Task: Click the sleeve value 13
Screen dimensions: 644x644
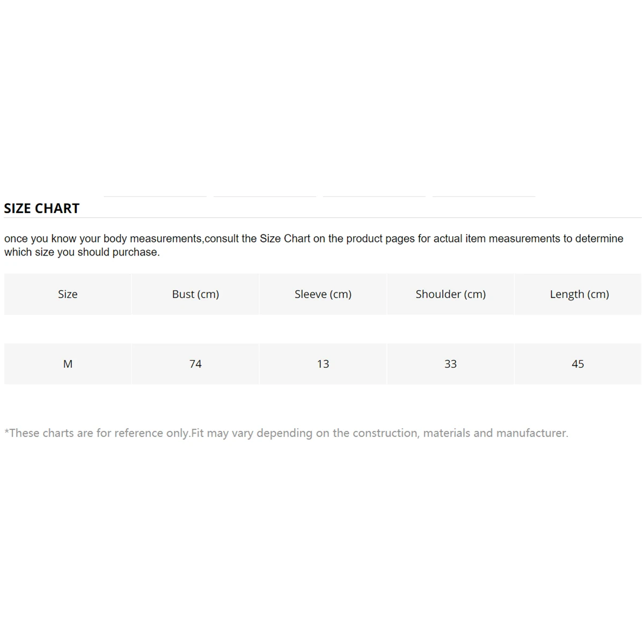Action: coord(323,364)
